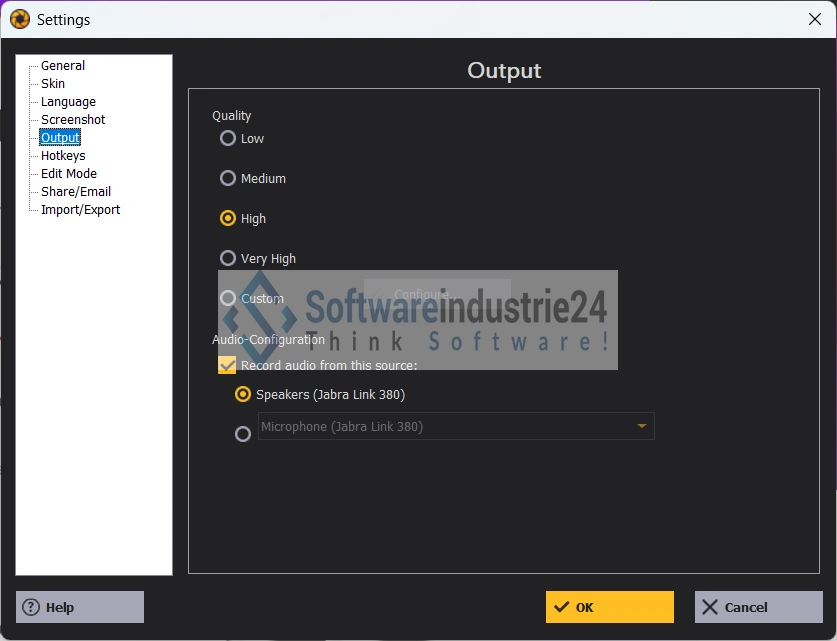
Task: Select the High quality option
Action: [228, 219]
